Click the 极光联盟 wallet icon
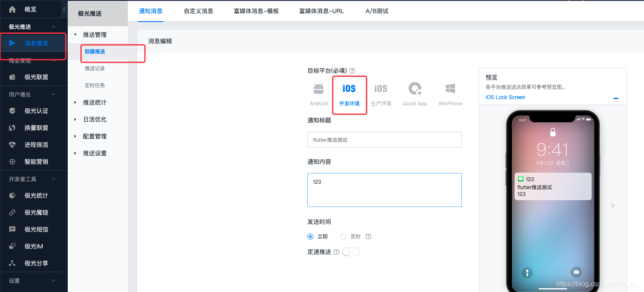The image size is (644, 292). coord(12,77)
